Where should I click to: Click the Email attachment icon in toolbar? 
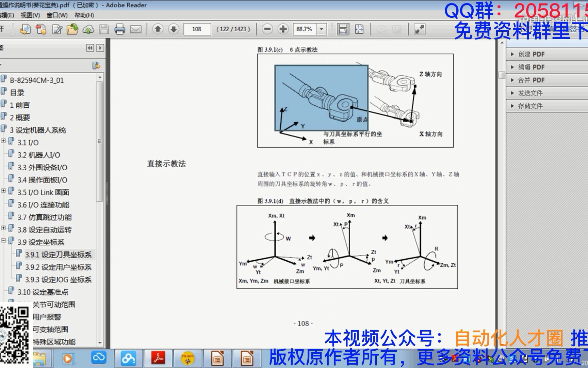135,29
